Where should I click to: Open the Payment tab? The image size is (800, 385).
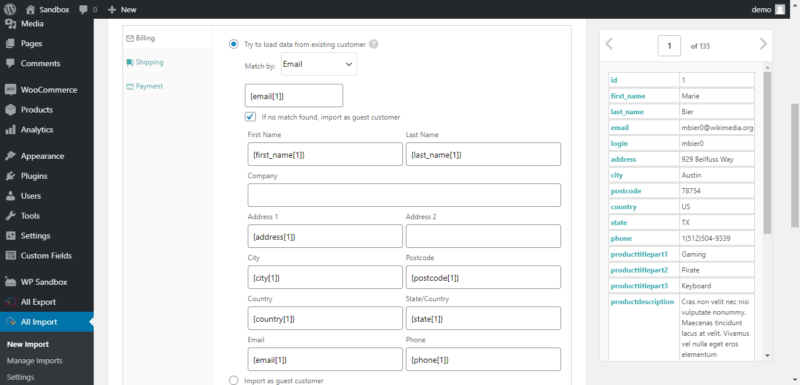point(167,86)
